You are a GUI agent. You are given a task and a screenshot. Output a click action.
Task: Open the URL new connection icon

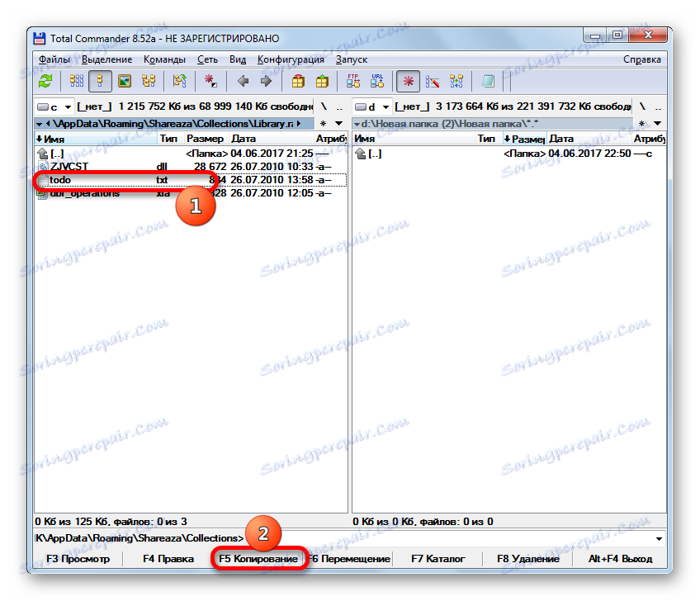click(377, 81)
